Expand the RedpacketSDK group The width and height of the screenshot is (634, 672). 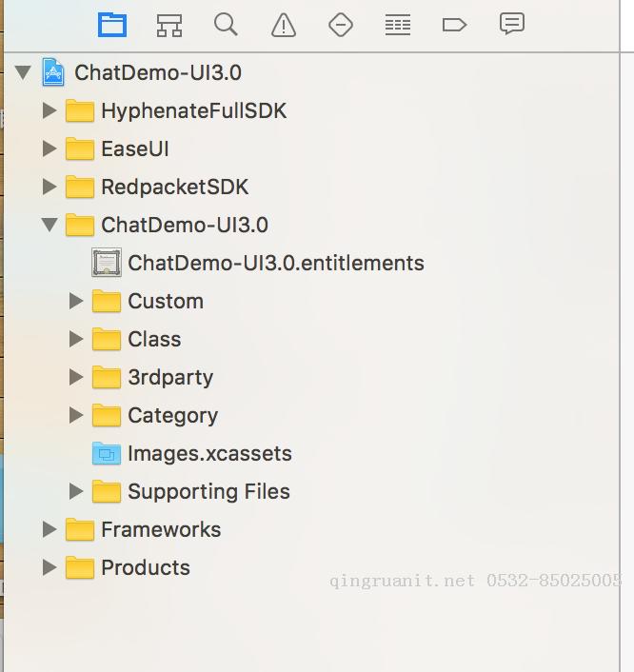[x=50, y=187]
